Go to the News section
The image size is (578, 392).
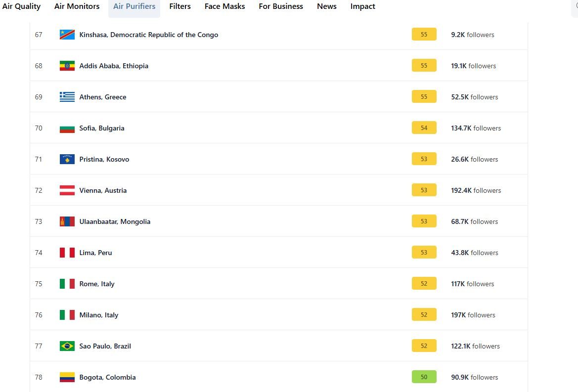[327, 6]
